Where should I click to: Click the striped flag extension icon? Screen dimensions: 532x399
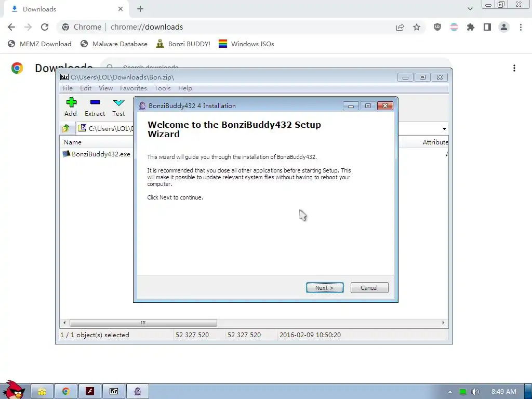pyautogui.click(x=454, y=27)
